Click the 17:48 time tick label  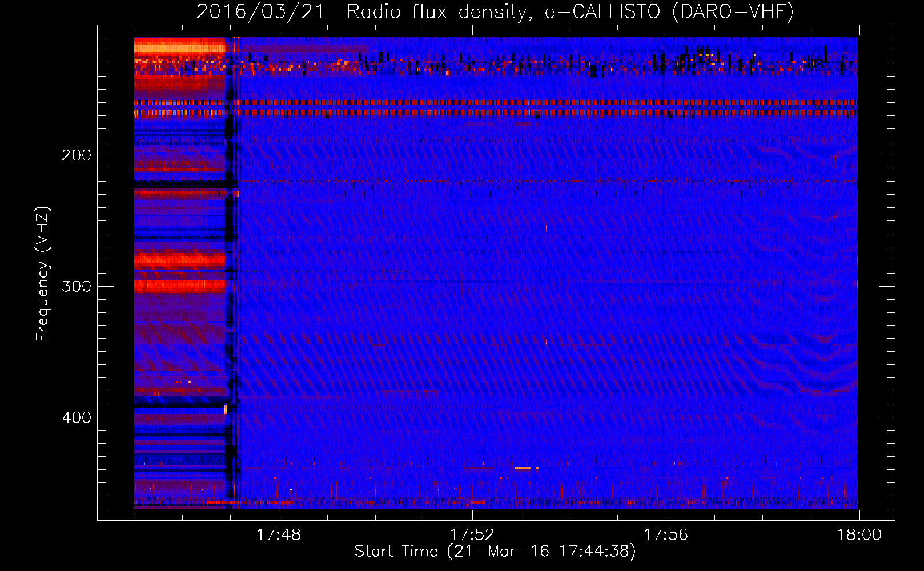click(x=278, y=535)
